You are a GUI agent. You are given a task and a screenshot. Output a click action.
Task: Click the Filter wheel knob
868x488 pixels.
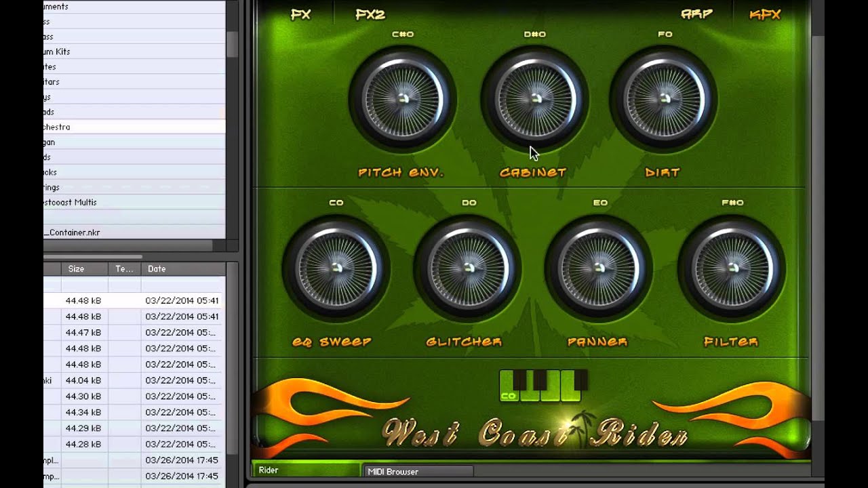732,268
